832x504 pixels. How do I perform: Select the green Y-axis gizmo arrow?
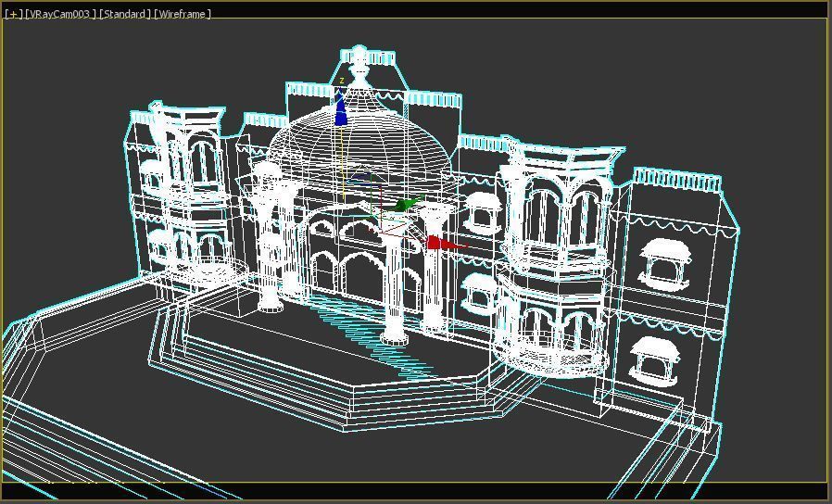point(409,204)
